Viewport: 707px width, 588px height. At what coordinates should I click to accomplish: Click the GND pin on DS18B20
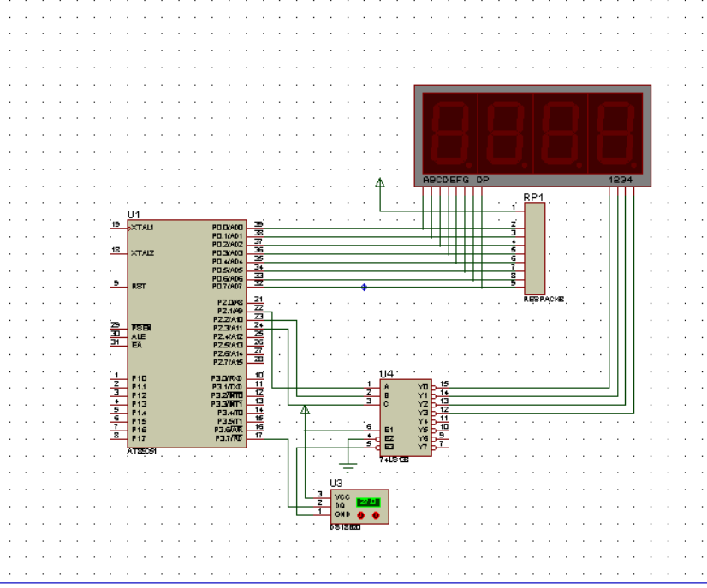342,514
